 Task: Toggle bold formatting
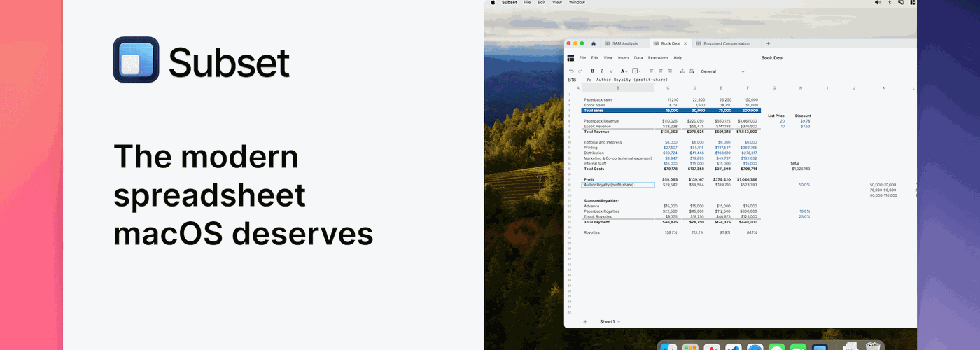click(x=593, y=71)
